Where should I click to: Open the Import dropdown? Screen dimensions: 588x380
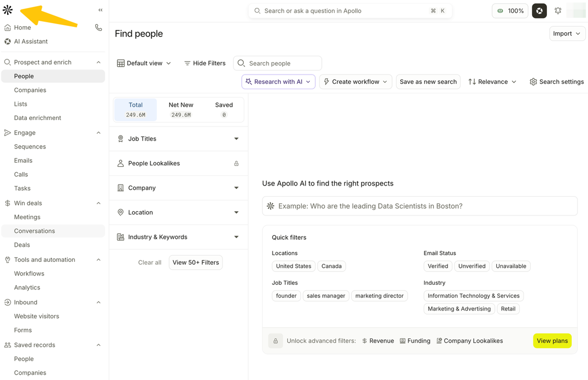coord(567,34)
